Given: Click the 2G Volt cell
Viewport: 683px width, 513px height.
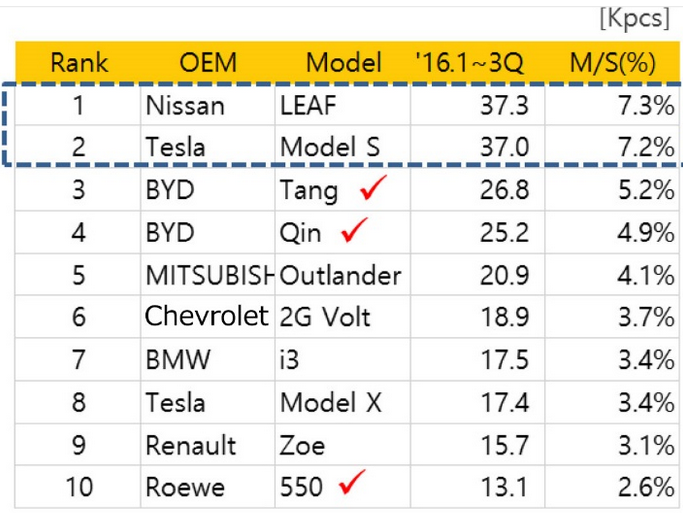Looking at the screenshot, I should point(325,318).
